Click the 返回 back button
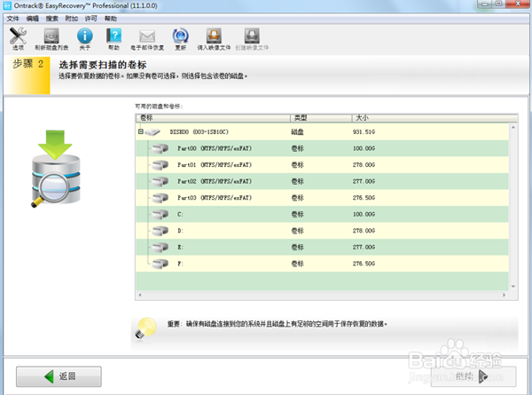The height and width of the screenshot is (395, 532). (x=59, y=376)
